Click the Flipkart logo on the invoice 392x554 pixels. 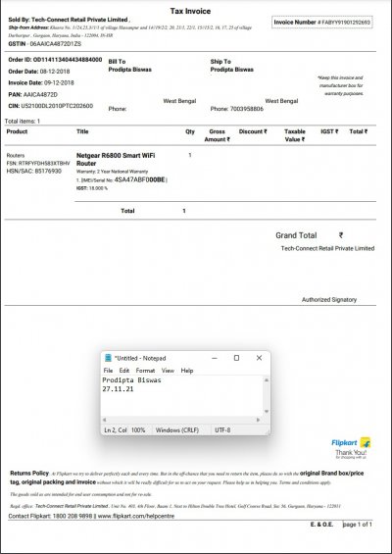(351, 442)
